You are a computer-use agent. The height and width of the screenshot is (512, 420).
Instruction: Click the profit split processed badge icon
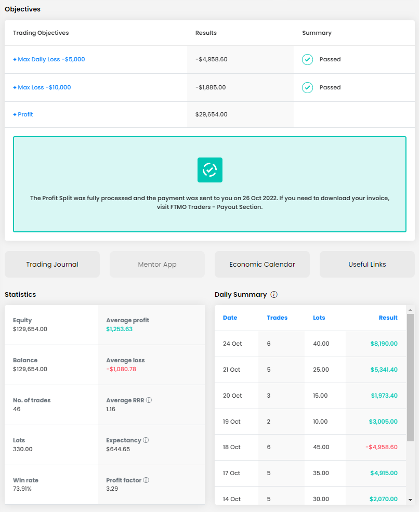tap(210, 170)
